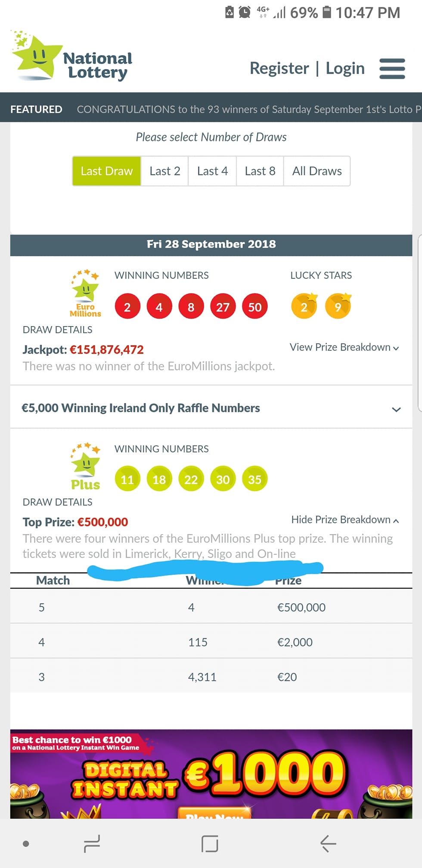Select the Last Draw option
422x868 pixels.
coord(106,171)
